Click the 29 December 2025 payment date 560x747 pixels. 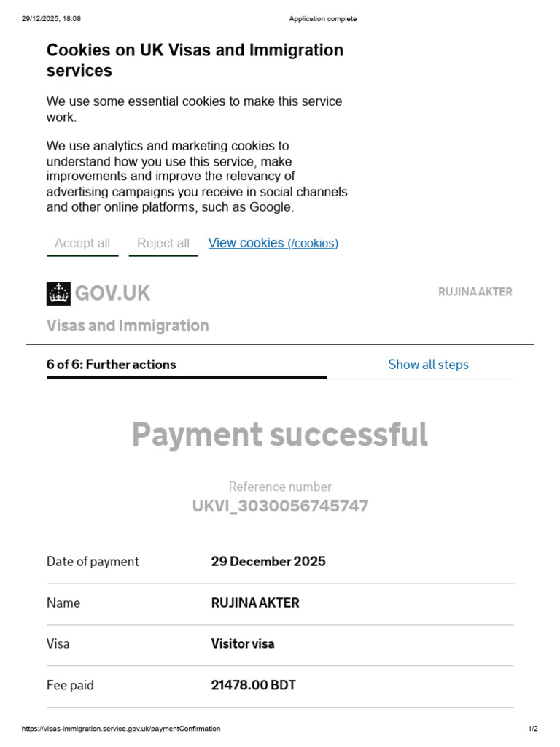[268, 562]
